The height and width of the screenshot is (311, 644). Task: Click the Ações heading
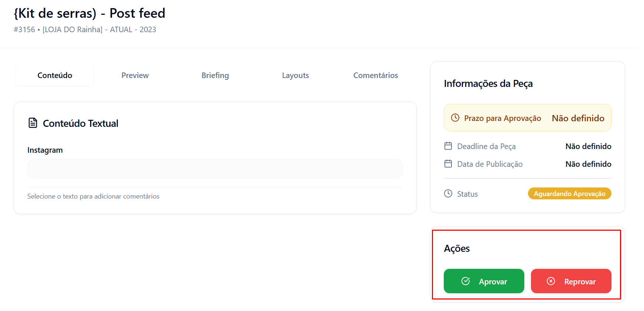[x=457, y=249]
